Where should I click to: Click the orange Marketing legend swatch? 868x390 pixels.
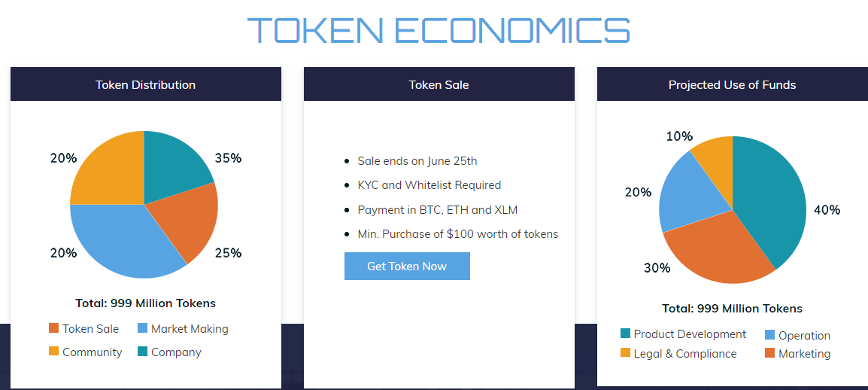click(769, 353)
